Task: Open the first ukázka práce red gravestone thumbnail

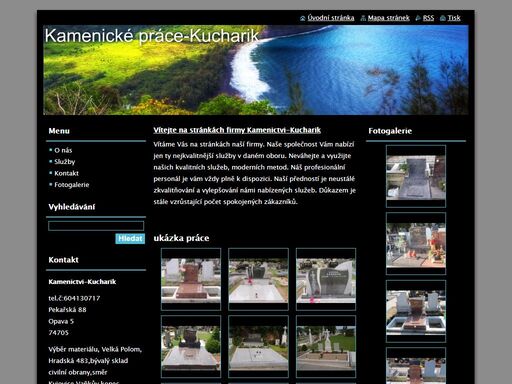Action: click(x=191, y=279)
